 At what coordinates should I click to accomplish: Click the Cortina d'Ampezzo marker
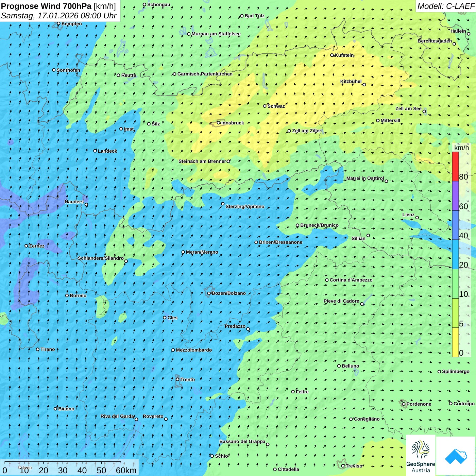click(x=327, y=280)
